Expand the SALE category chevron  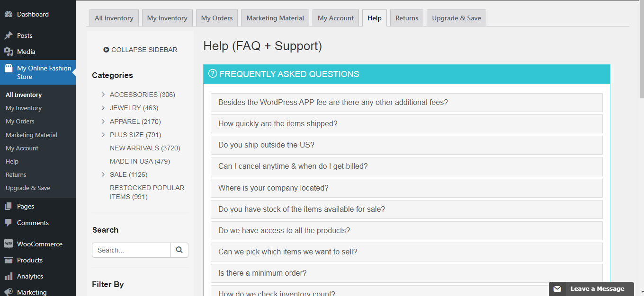click(103, 174)
